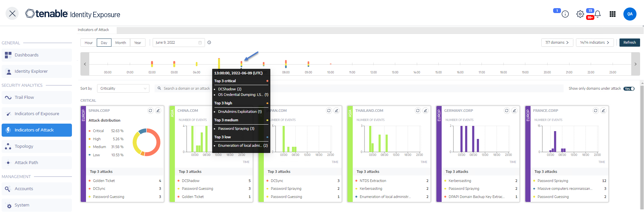Image resolution: width=644 pixels, height=212 pixels.
Task: Open the notifications bell icon
Action: tap(598, 14)
